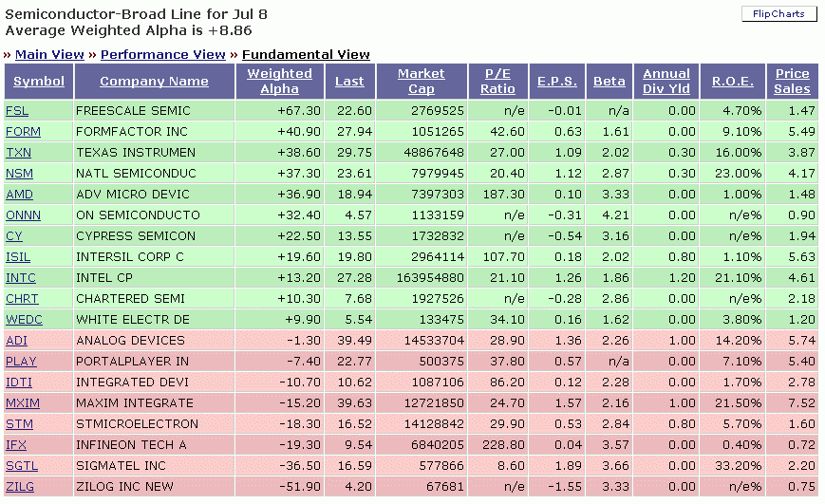Select the Fundamental View tab
The height and width of the screenshot is (504, 825).
point(306,54)
